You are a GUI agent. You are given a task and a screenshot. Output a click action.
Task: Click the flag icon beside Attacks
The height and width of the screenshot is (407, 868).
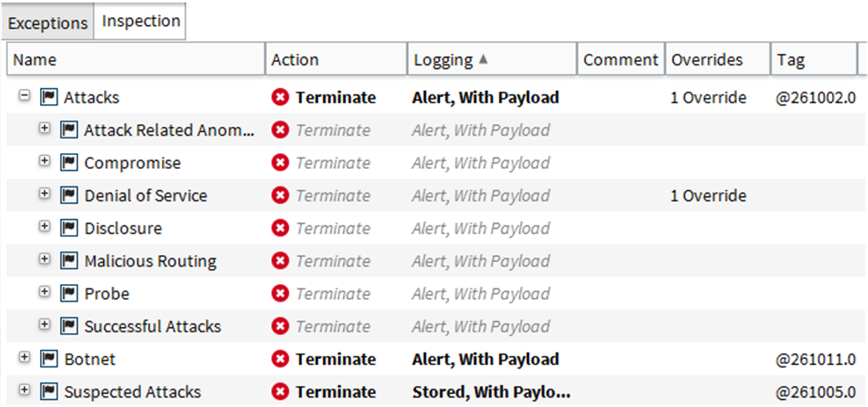click(x=49, y=97)
